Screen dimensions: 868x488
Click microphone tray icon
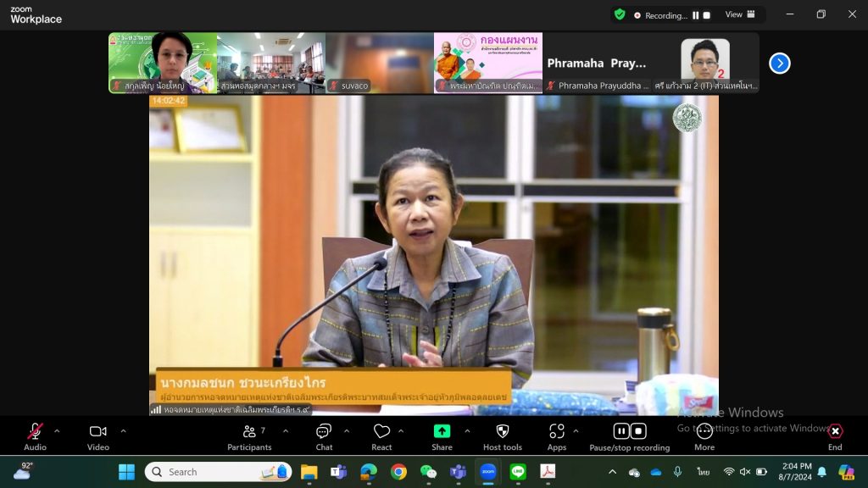pyautogui.click(x=677, y=472)
